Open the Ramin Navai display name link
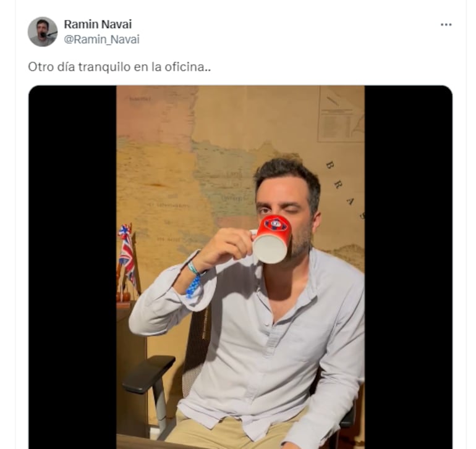Image resolution: width=476 pixels, height=449 pixels. pos(97,24)
